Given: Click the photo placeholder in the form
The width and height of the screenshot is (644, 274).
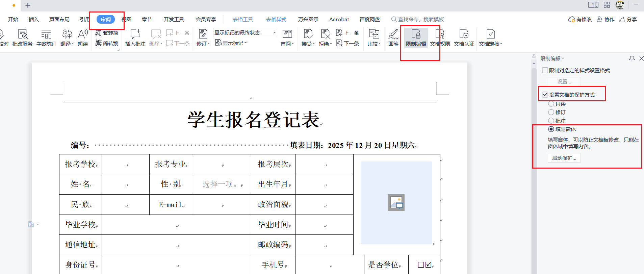Looking at the screenshot, I should (396, 203).
